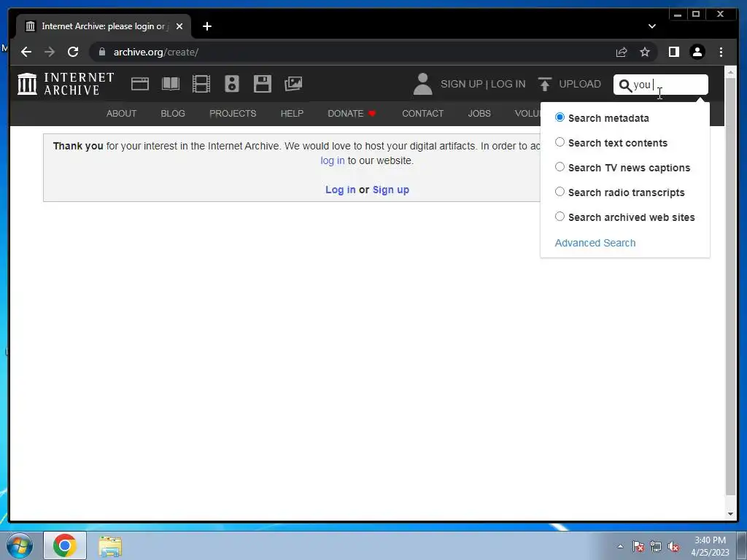Screen dimensions: 747x560
Task: Open the ABOUT menu item
Action: coord(122,113)
